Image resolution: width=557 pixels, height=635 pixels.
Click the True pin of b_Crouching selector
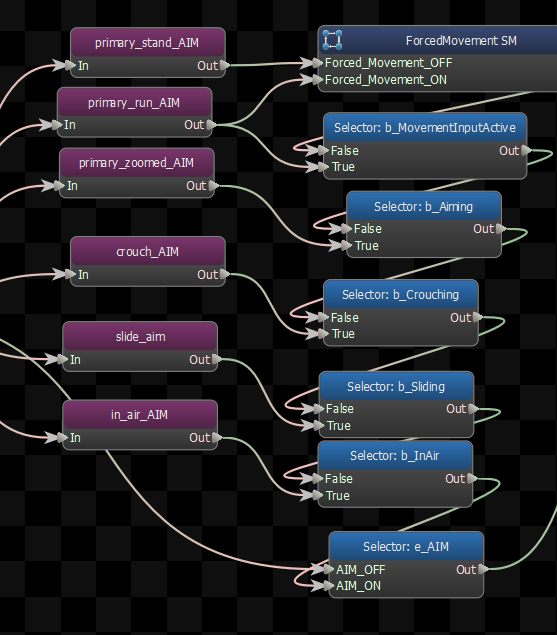324,334
